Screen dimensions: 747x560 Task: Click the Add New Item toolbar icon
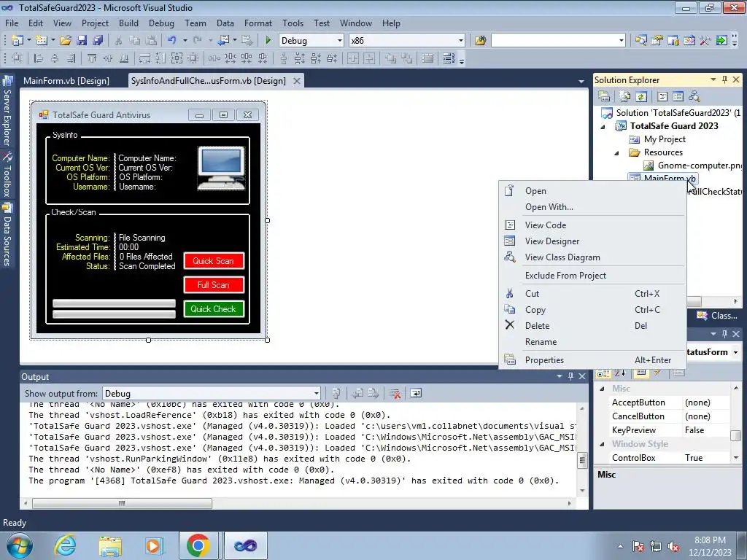pyautogui.click(x=42, y=41)
